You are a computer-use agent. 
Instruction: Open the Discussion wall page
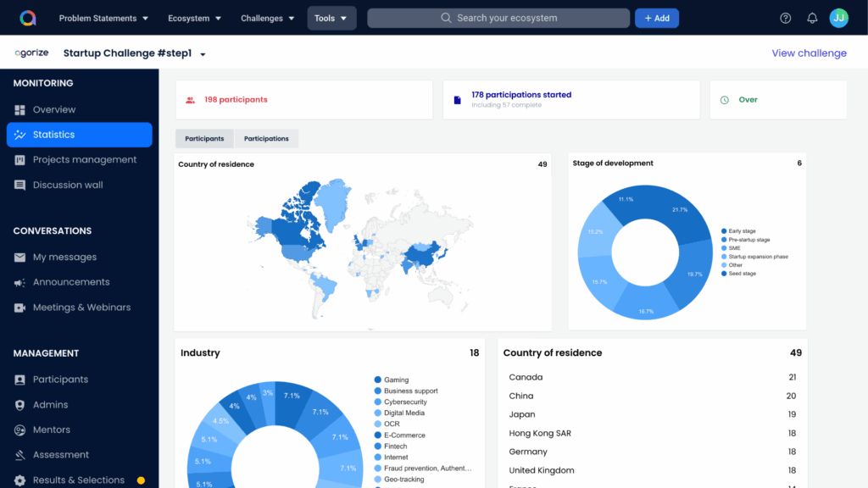tap(67, 185)
